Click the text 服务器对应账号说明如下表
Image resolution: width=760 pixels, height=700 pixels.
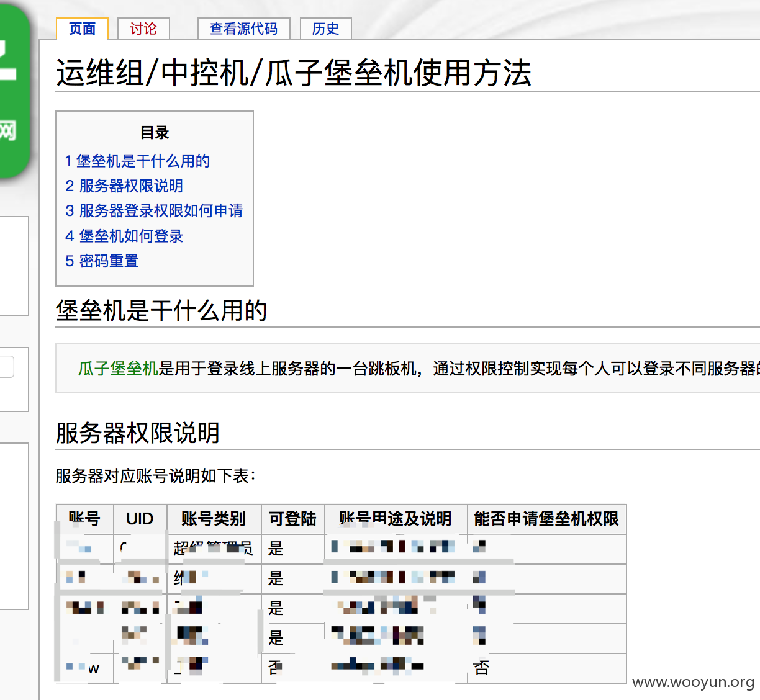tap(155, 476)
